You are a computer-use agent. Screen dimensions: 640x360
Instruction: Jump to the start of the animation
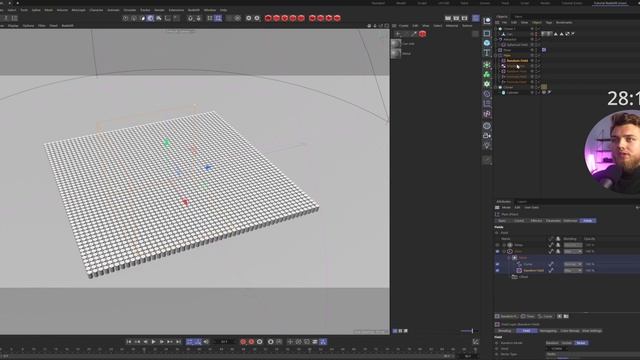tap(129, 342)
